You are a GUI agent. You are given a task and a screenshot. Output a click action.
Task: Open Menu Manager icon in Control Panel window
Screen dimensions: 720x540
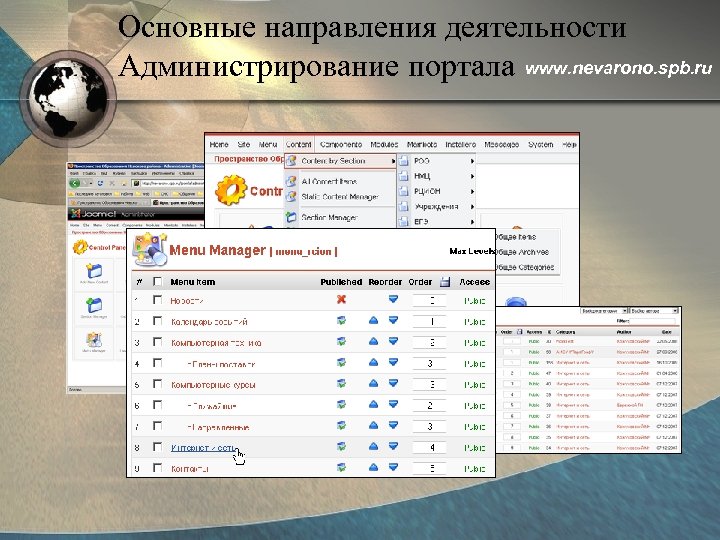94,340
